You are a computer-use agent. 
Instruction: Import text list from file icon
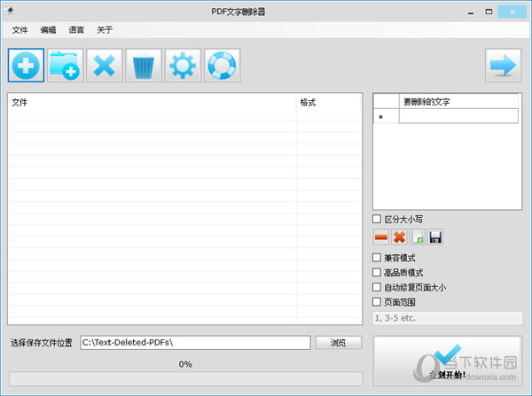[418, 237]
